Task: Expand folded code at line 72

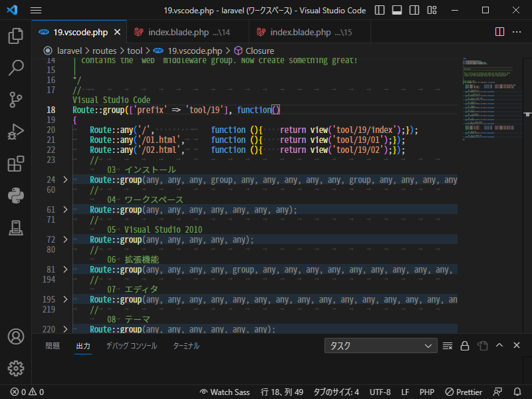Action: [x=65, y=239]
